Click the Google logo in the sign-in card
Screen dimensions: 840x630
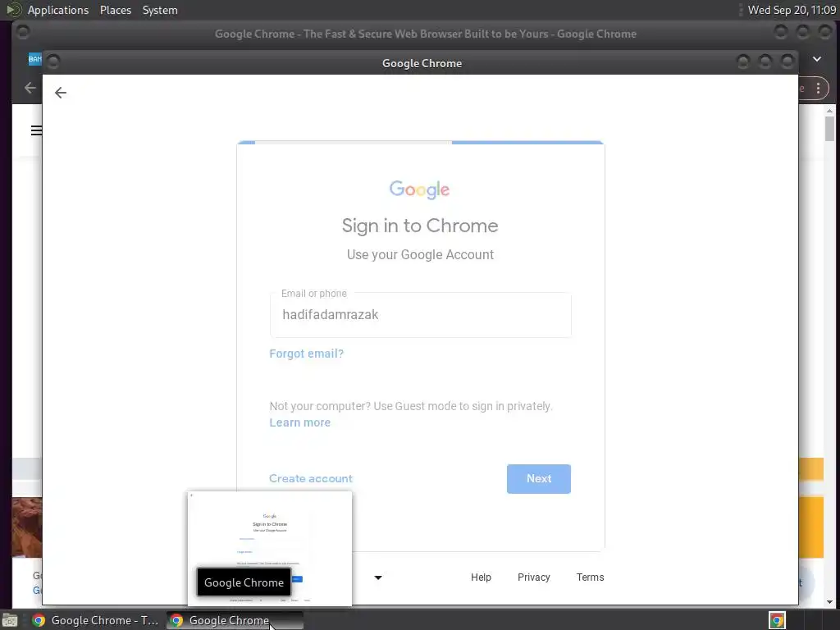point(419,189)
